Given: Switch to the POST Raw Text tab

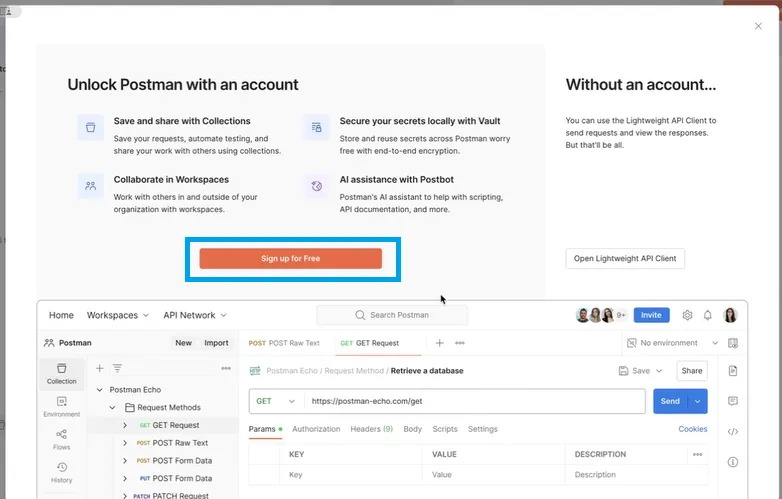Looking at the screenshot, I should (284, 343).
